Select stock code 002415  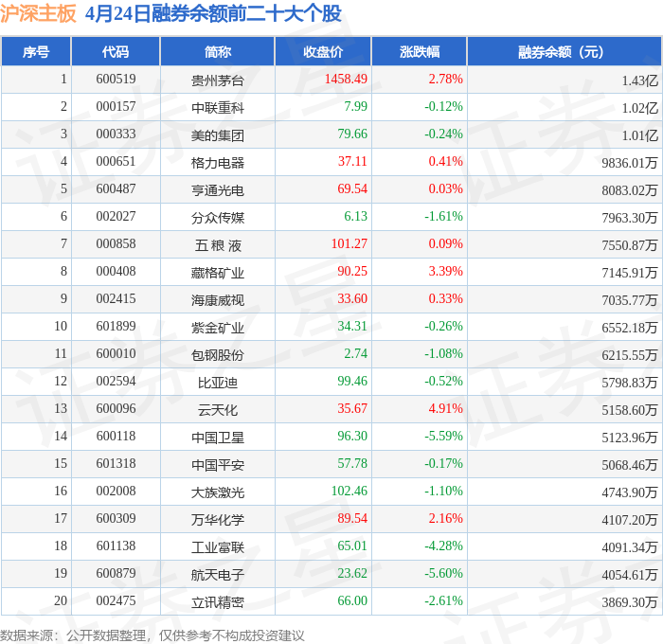click(x=116, y=298)
